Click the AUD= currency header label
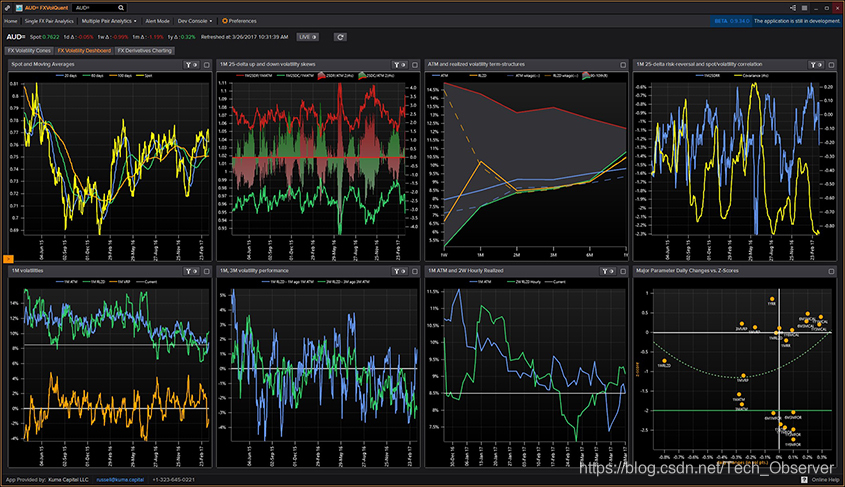Viewport: 845px width, 487px height. (16, 37)
